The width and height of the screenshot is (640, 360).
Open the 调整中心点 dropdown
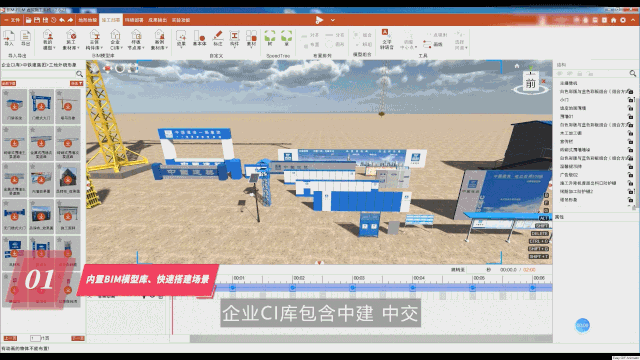point(408,40)
